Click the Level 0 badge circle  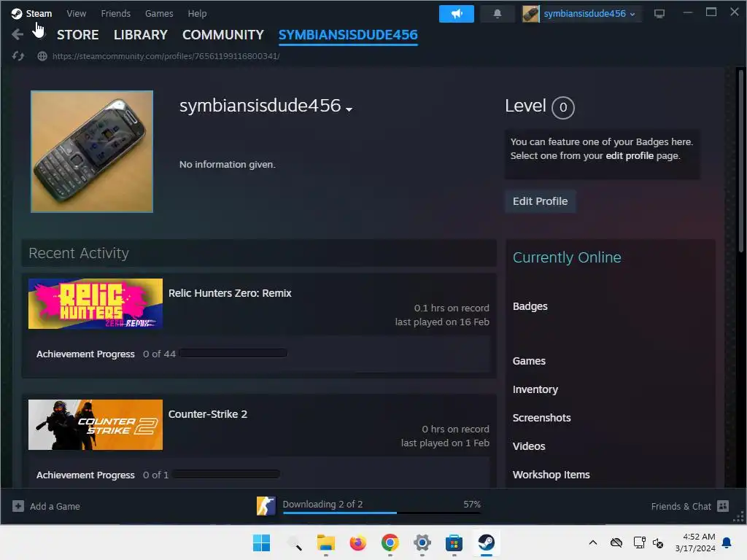pyautogui.click(x=562, y=108)
